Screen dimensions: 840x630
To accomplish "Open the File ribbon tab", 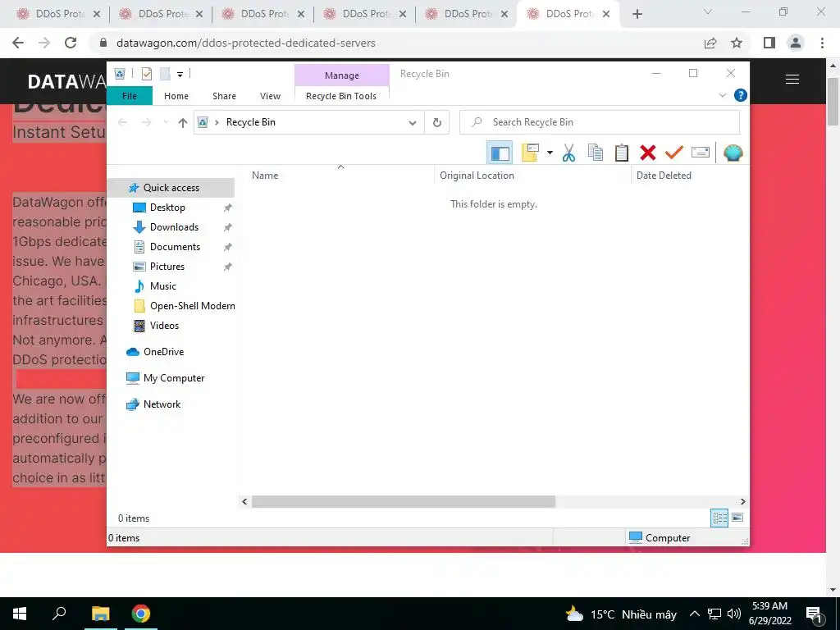I will tap(130, 96).
